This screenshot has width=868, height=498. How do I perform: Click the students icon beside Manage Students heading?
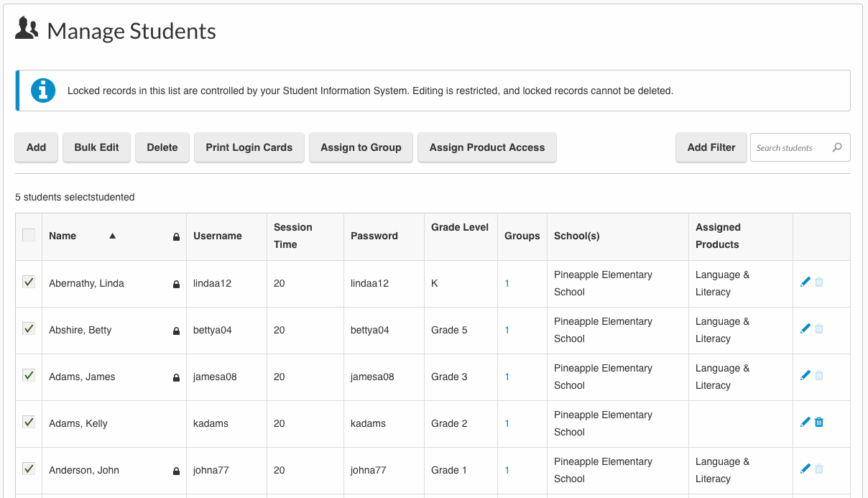tap(27, 29)
